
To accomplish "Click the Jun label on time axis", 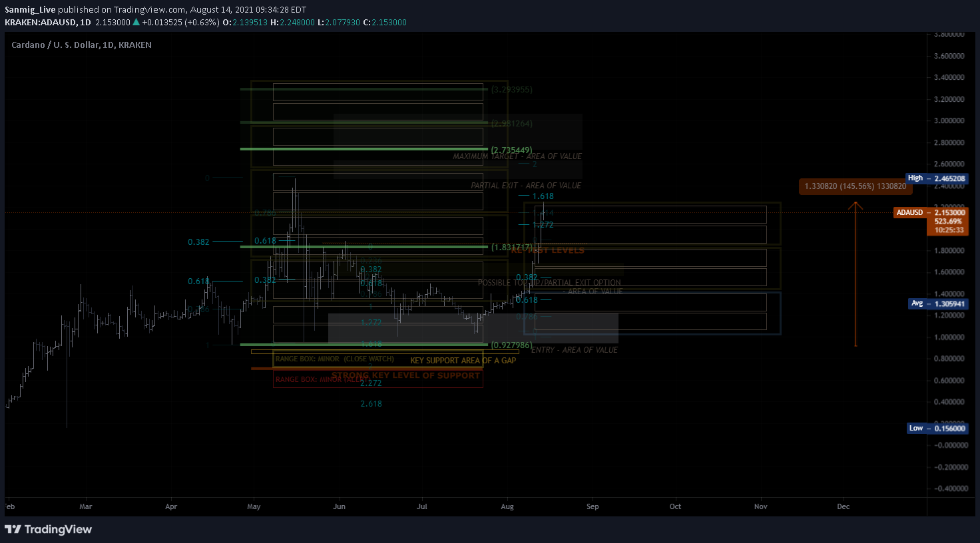I will pyautogui.click(x=340, y=506).
